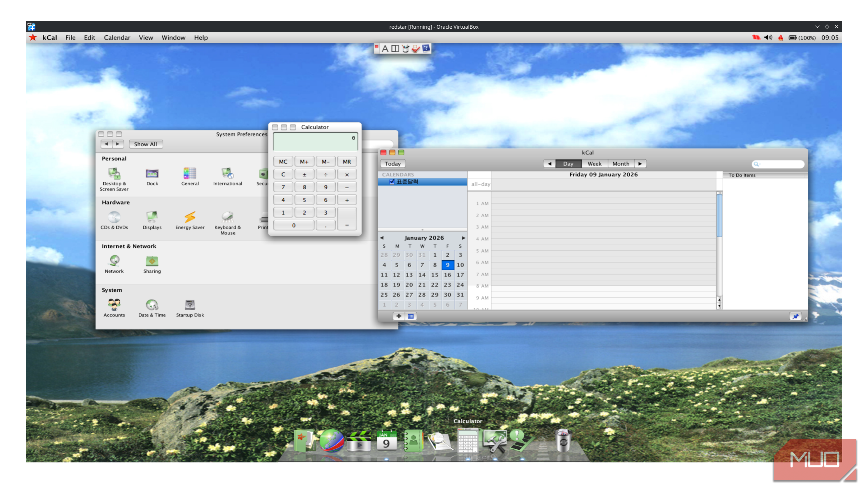Open the address book icon in dock

[413, 440]
